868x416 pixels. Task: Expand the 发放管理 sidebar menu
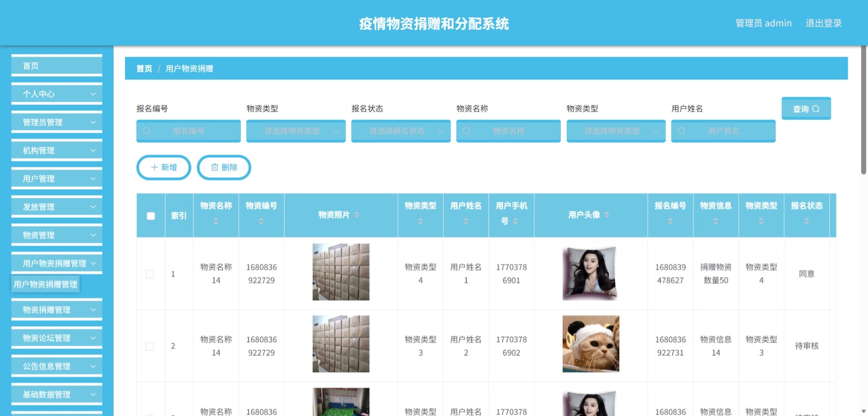point(57,207)
